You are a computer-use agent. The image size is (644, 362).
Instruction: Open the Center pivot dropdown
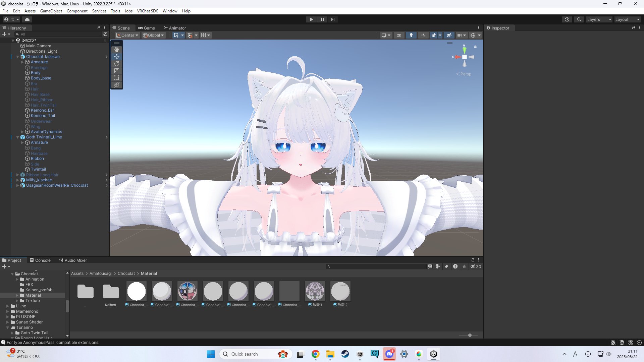coord(127,35)
